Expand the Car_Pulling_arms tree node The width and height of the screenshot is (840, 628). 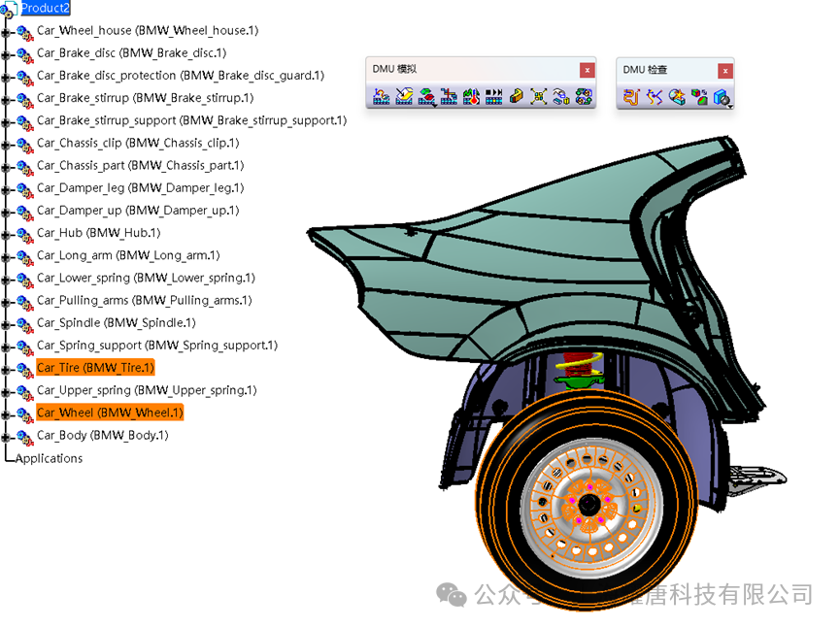coord(6,303)
